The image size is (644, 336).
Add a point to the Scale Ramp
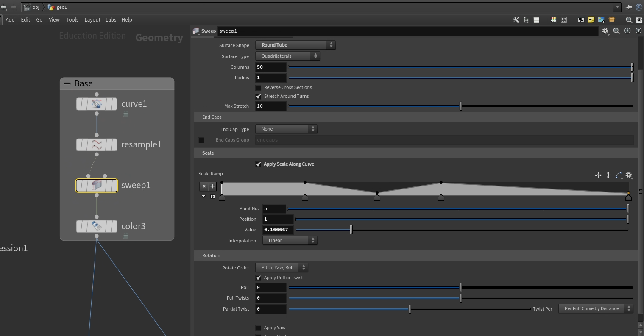click(212, 186)
